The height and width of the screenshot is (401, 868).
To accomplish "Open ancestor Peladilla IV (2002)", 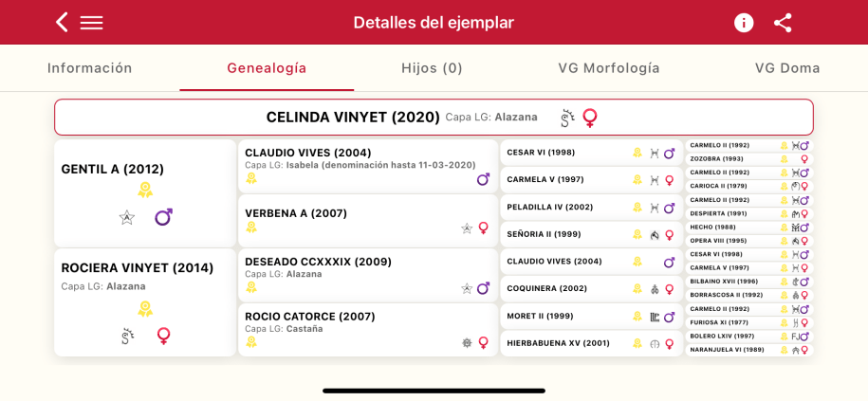I will coord(550,207).
